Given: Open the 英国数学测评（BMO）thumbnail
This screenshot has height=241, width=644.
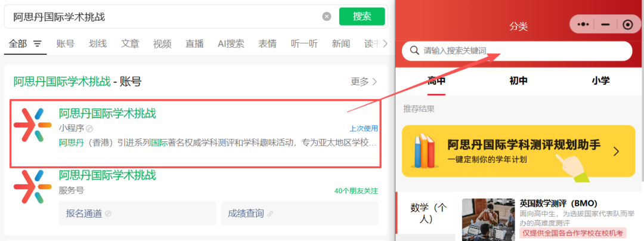Looking at the screenshot, I should [488, 220].
